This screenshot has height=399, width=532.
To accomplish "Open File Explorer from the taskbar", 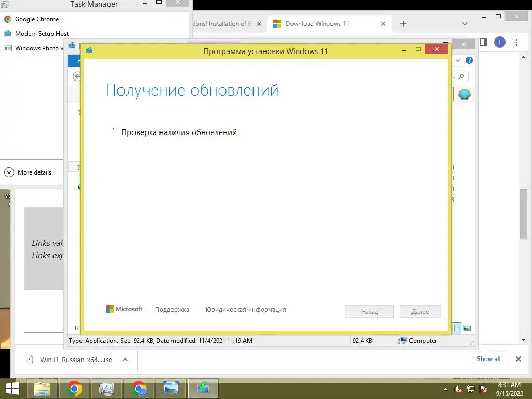I will [42, 389].
